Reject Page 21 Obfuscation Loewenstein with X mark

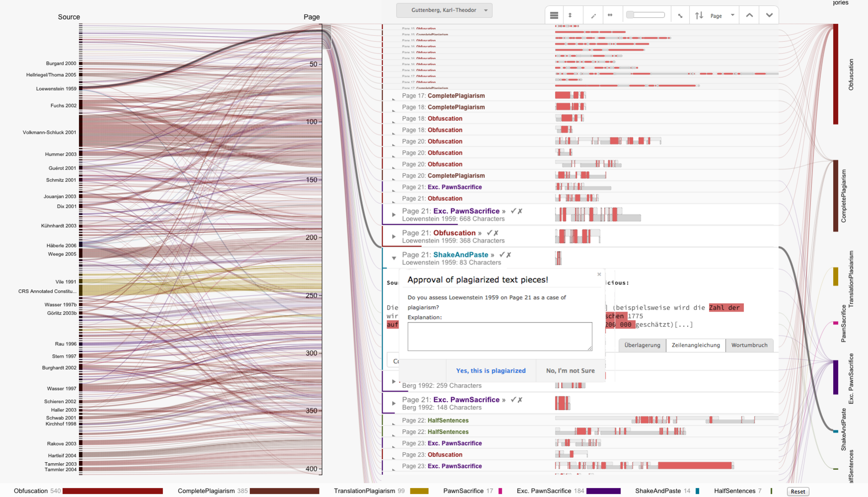[x=496, y=233]
